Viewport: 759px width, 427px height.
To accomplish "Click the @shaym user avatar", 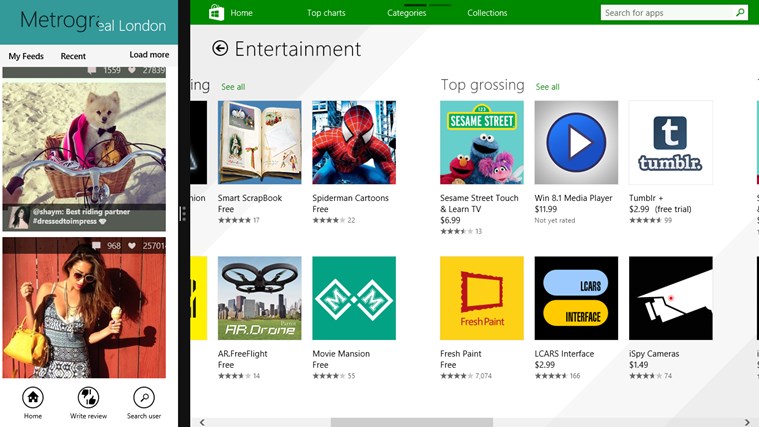I will (19, 217).
